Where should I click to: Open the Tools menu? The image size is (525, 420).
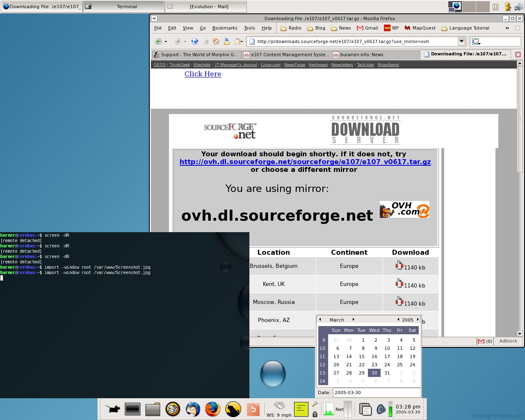[x=249, y=28]
